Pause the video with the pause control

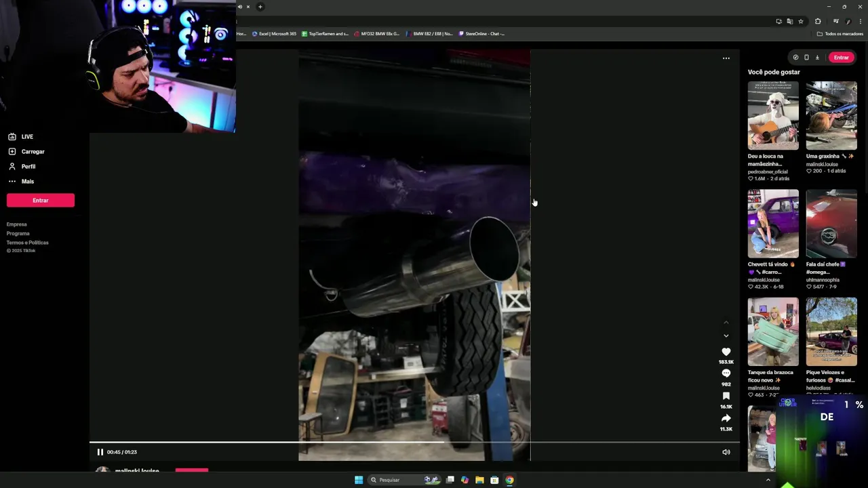click(100, 452)
